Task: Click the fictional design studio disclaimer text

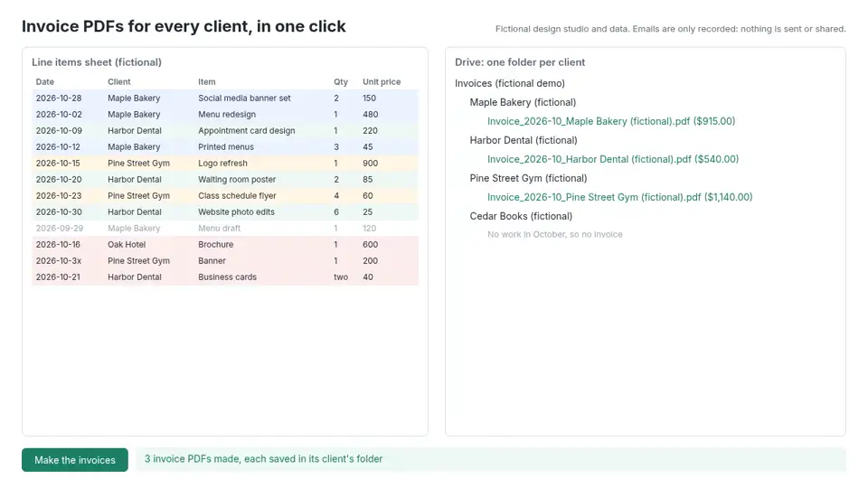Action: [x=670, y=29]
